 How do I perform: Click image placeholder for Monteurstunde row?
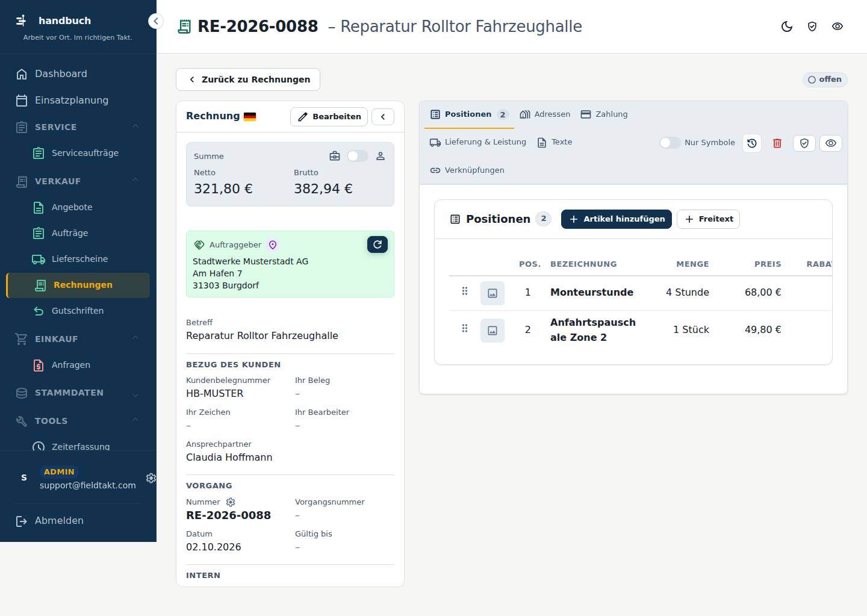493,293
